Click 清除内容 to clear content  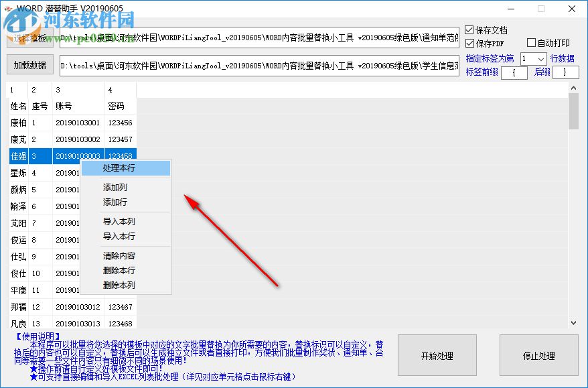click(x=119, y=256)
